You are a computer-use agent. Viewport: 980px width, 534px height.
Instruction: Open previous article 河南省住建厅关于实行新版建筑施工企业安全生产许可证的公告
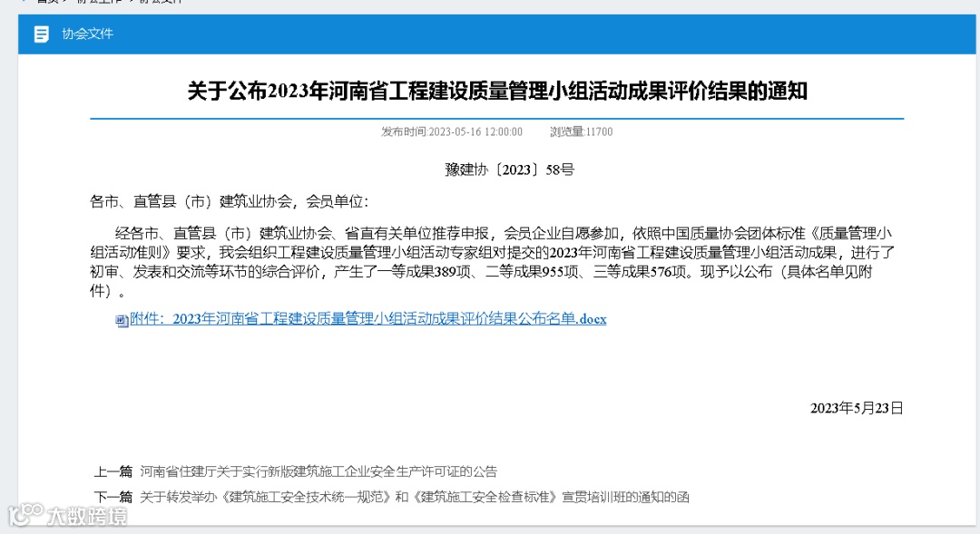coord(318,471)
